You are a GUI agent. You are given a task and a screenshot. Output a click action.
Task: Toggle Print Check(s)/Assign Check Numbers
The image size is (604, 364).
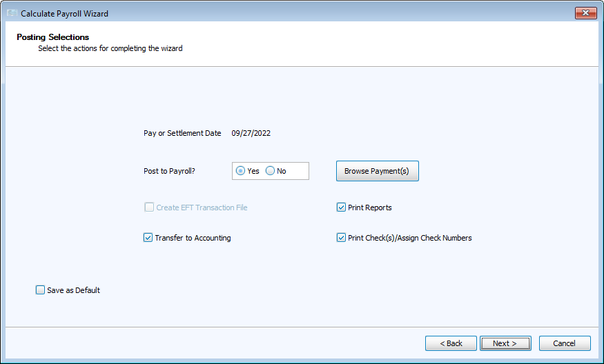tap(341, 238)
